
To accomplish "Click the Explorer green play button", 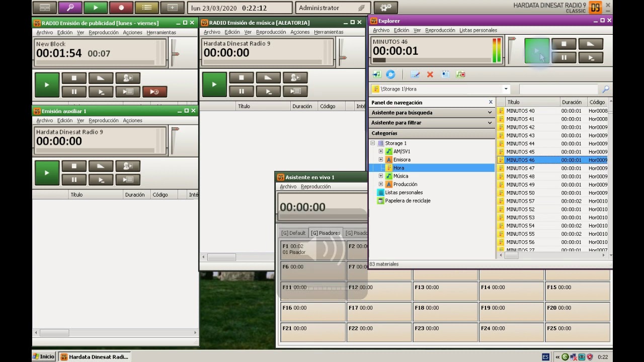I will (537, 51).
